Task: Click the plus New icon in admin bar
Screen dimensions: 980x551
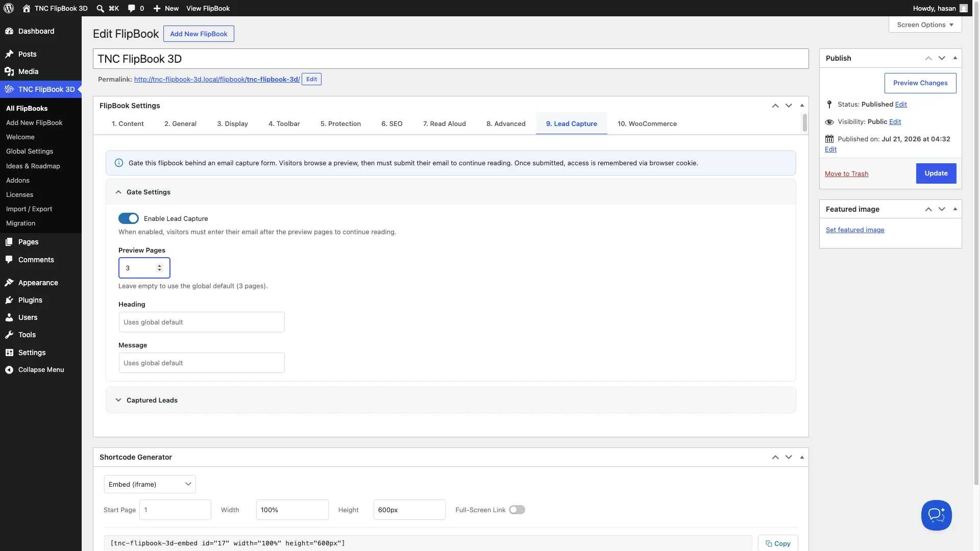Action: [157, 8]
